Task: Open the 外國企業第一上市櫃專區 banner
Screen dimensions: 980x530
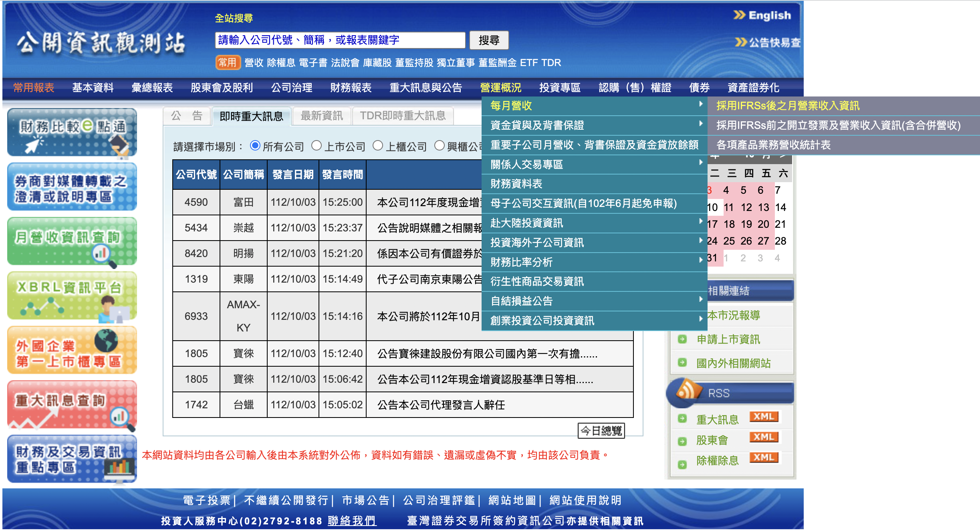Action: (x=72, y=350)
